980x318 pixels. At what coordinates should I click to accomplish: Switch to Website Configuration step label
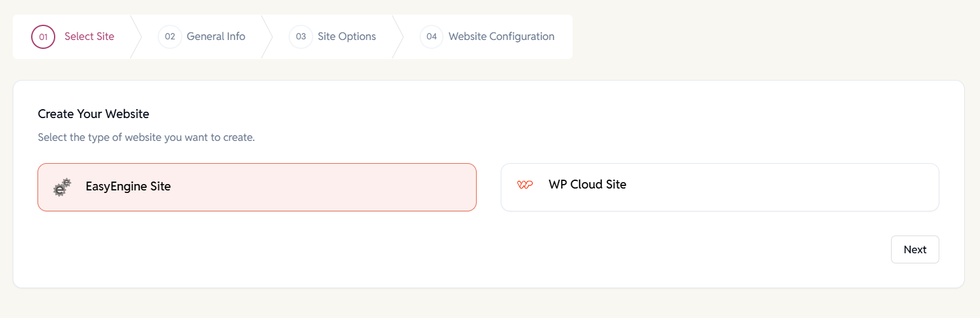[x=501, y=37]
